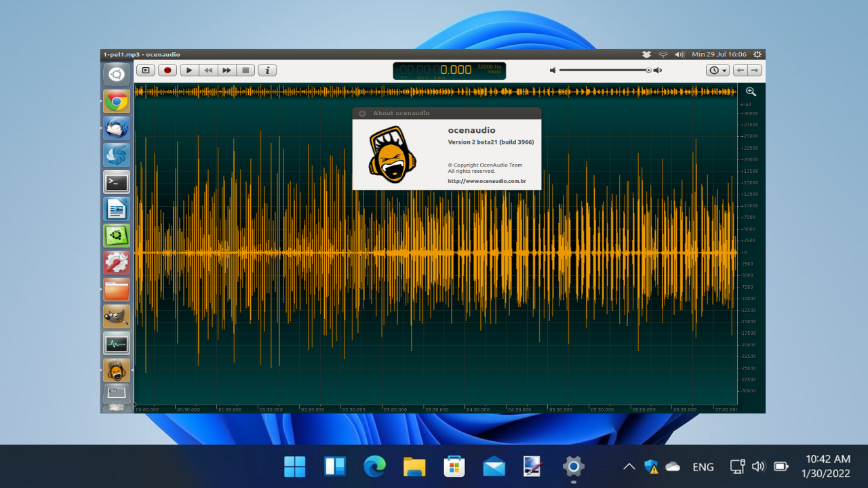Viewport: 868px width, 488px height.
Task: Click the OneDrive cloud tray icon
Action: pyautogui.click(x=673, y=466)
